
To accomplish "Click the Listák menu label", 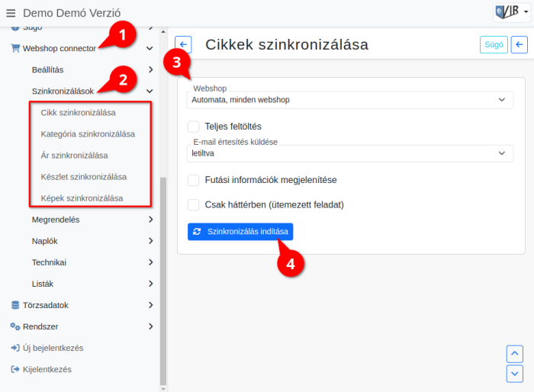I will point(43,284).
